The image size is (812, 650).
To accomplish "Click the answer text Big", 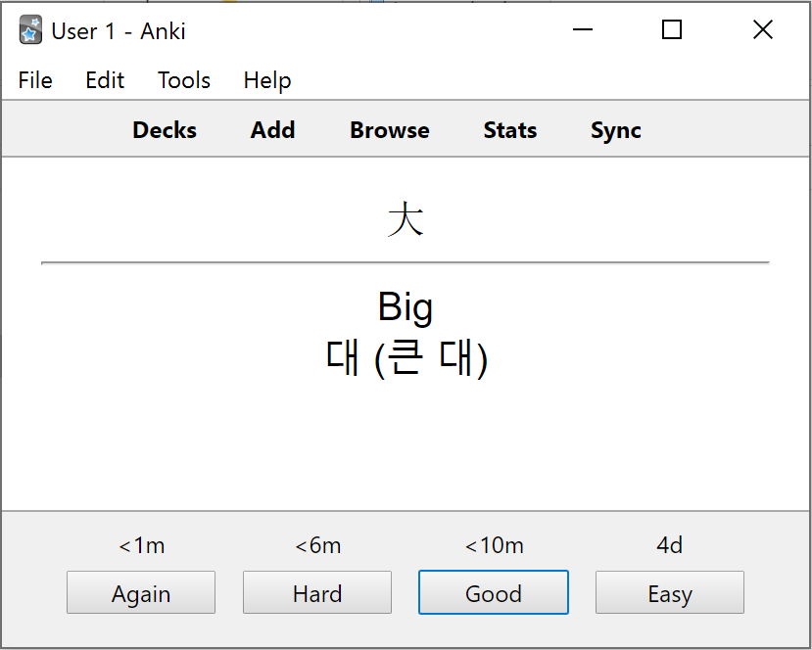I will click(406, 307).
